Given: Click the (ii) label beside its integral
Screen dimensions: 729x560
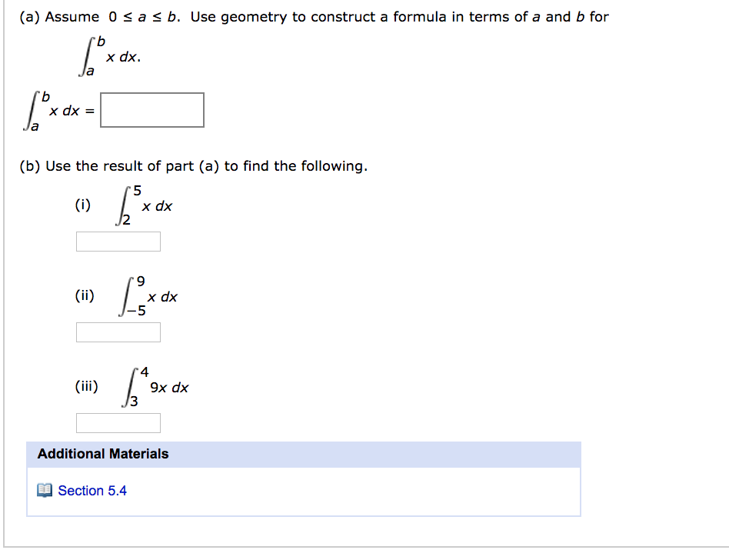Looking at the screenshot, I should (85, 295).
